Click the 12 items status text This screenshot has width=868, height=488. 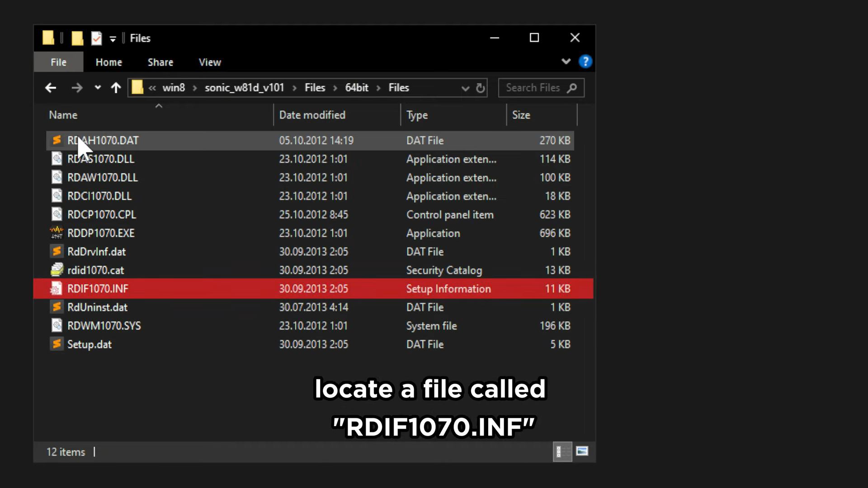click(x=66, y=452)
